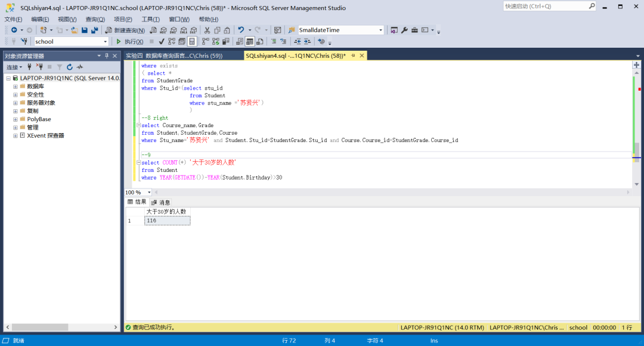Click the Undo arrow icon

[241, 30]
